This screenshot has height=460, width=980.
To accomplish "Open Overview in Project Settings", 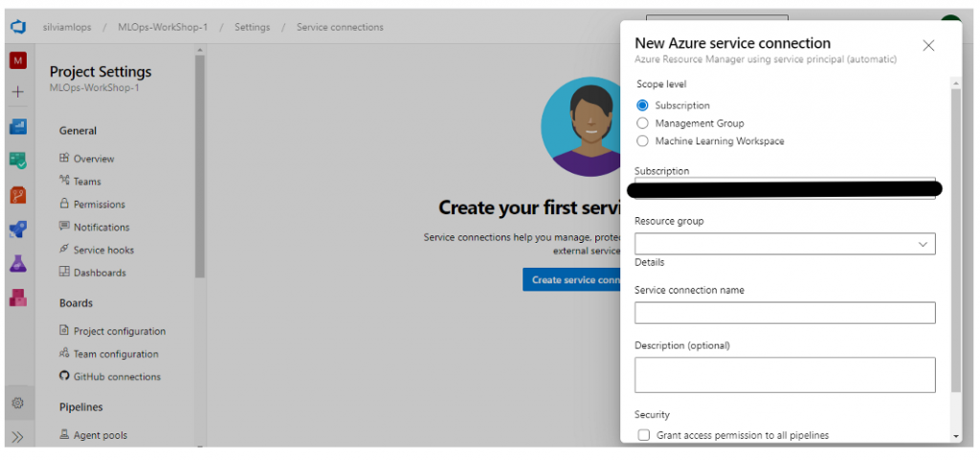I will (94, 159).
